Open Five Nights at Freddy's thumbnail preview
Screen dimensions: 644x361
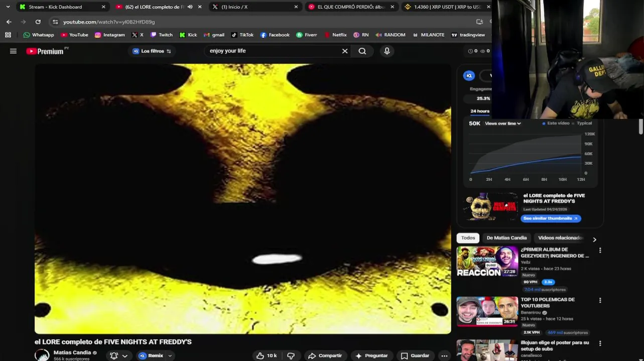[490, 207]
